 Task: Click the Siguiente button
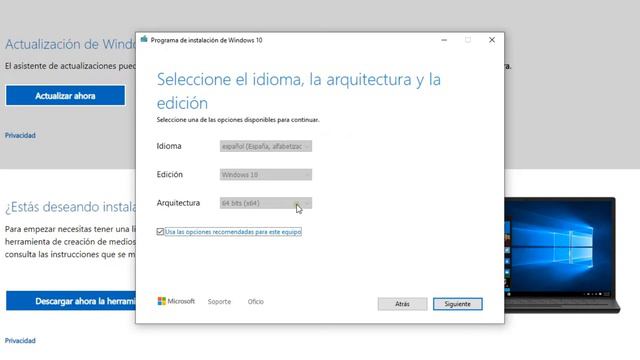point(458,304)
